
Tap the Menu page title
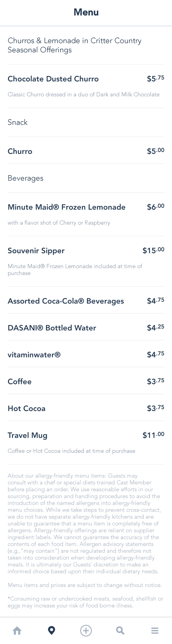point(86,12)
